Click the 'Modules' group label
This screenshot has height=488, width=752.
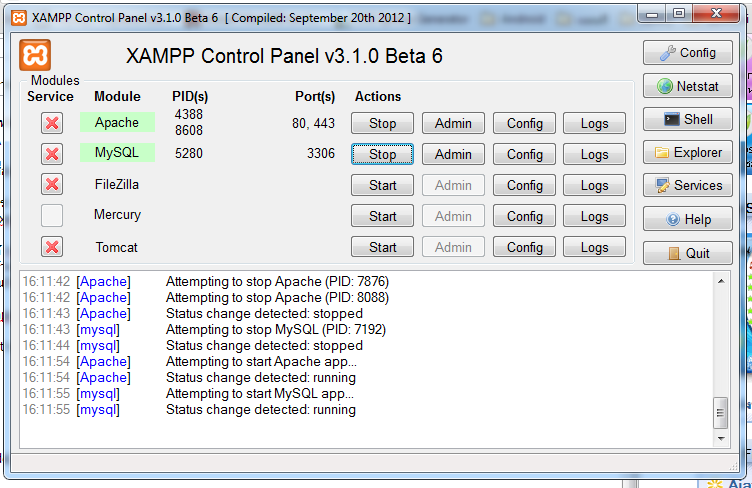click(x=55, y=80)
